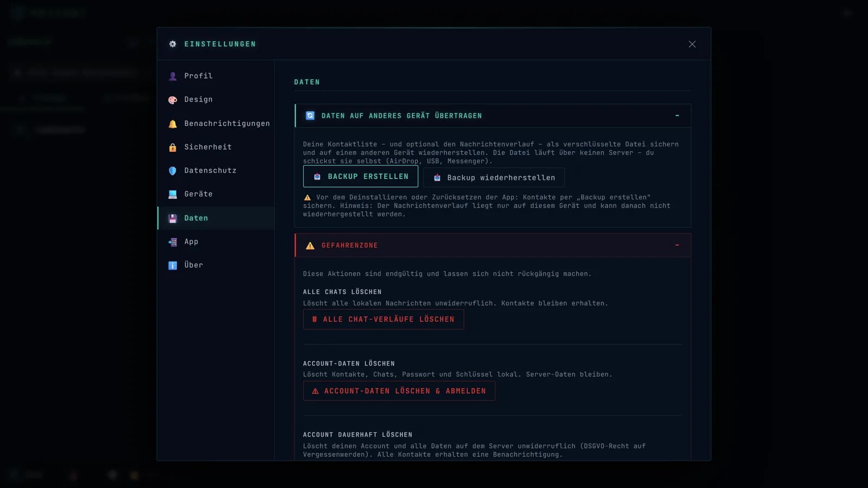Click the warning icon before the uninstall hint
The width and height of the screenshot is (868, 488).
308,198
